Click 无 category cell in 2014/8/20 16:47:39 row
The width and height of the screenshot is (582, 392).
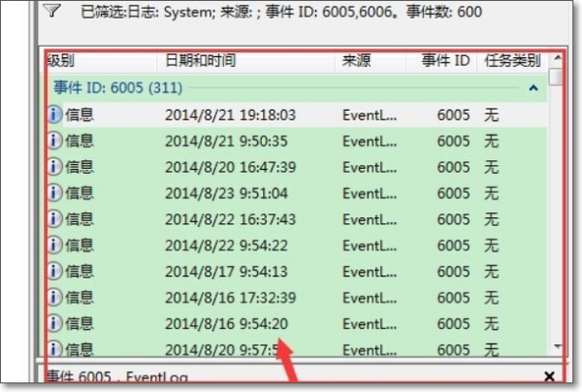[x=491, y=167]
